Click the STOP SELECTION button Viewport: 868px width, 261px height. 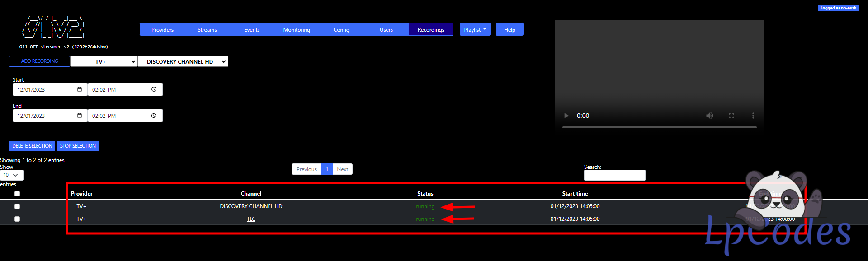pyautogui.click(x=78, y=146)
